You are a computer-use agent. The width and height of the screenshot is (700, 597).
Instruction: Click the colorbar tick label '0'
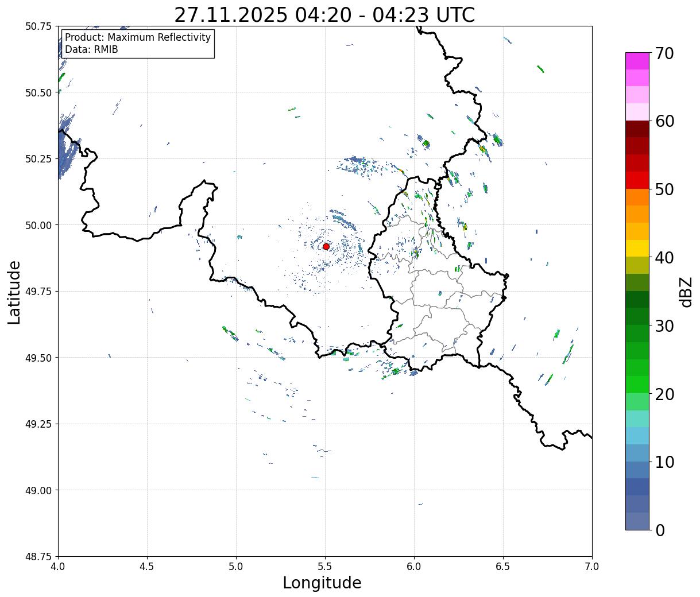click(x=660, y=530)
